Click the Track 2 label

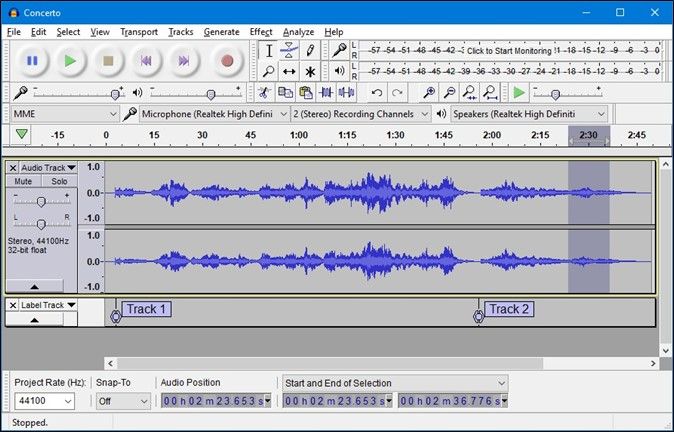509,309
